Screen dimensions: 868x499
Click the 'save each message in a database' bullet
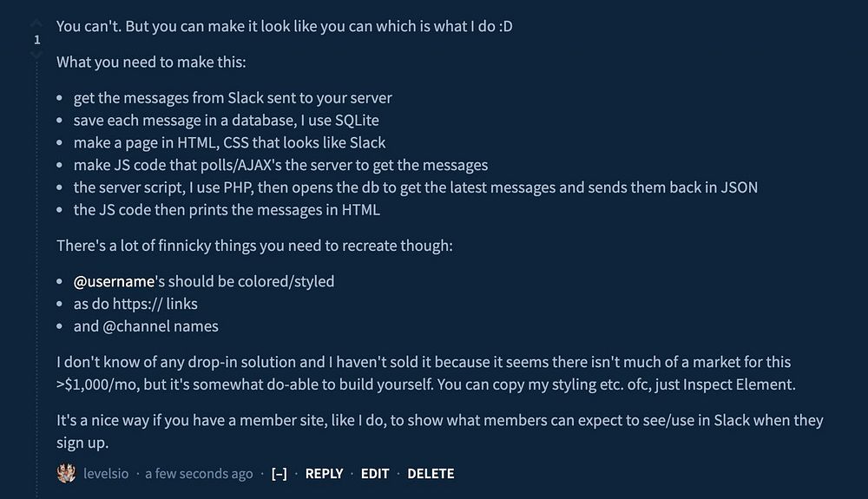pos(227,120)
